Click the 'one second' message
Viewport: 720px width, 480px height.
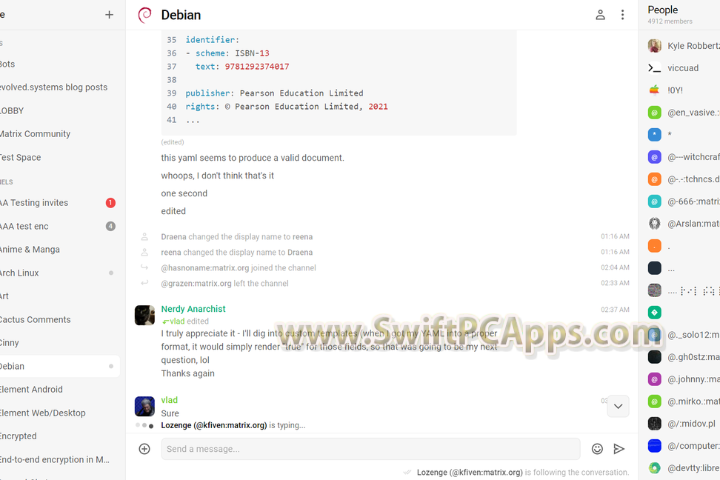click(184, 193)
